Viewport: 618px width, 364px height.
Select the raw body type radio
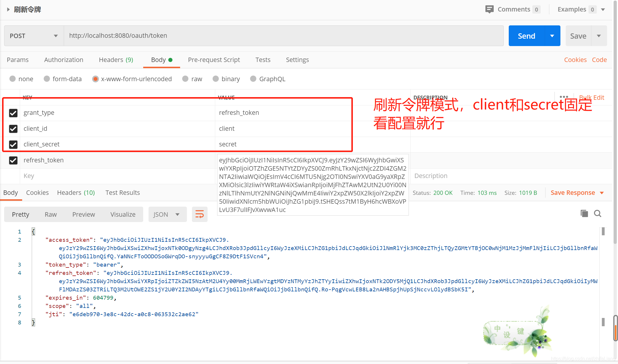coord(185,79)
